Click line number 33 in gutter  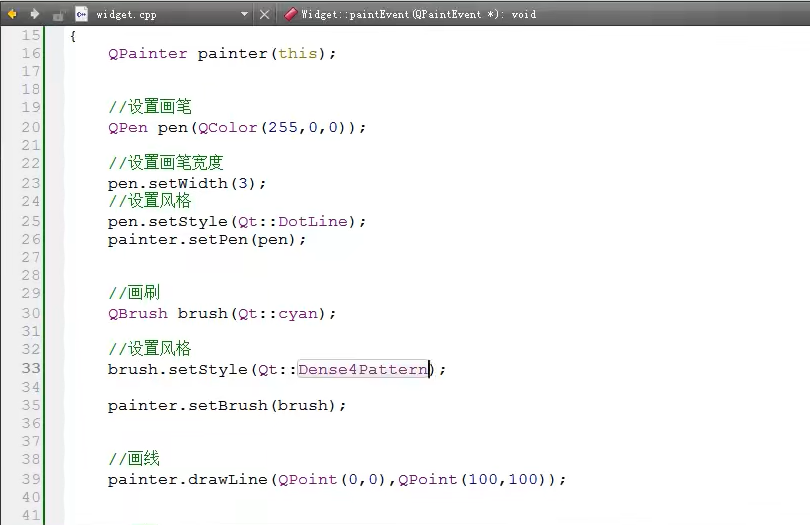[31, 368]
